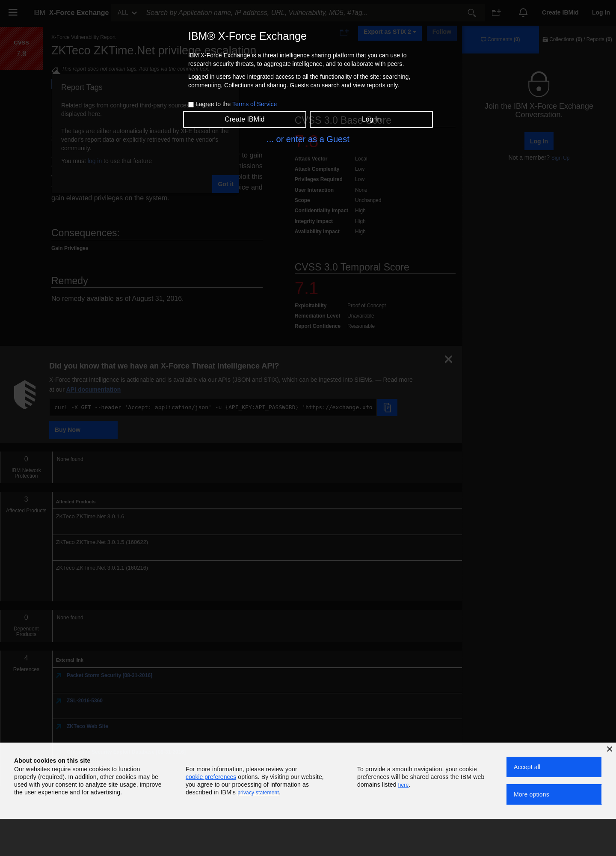Copy the curl command with the copy icon

coord(387,407)
